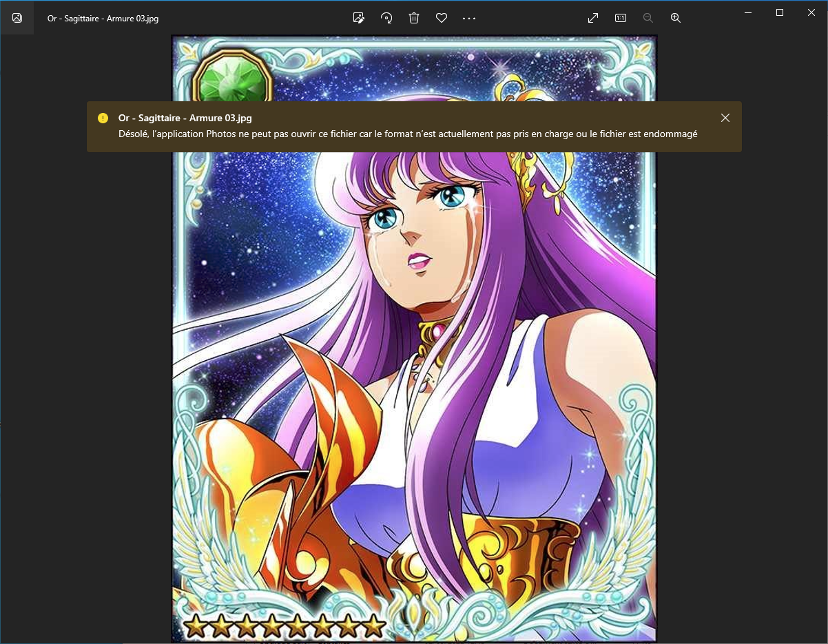Viewport: 828px width, 644px height.
Task: Zoom in with the plus magnifier icon
Action: pyautogui.click(x=676, y=18)
